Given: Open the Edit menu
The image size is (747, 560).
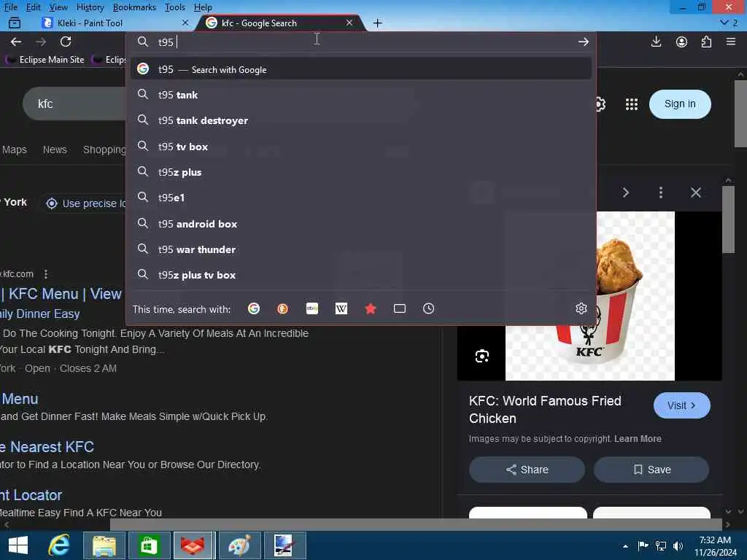Looking at the screenshot, I should [34, 7].
